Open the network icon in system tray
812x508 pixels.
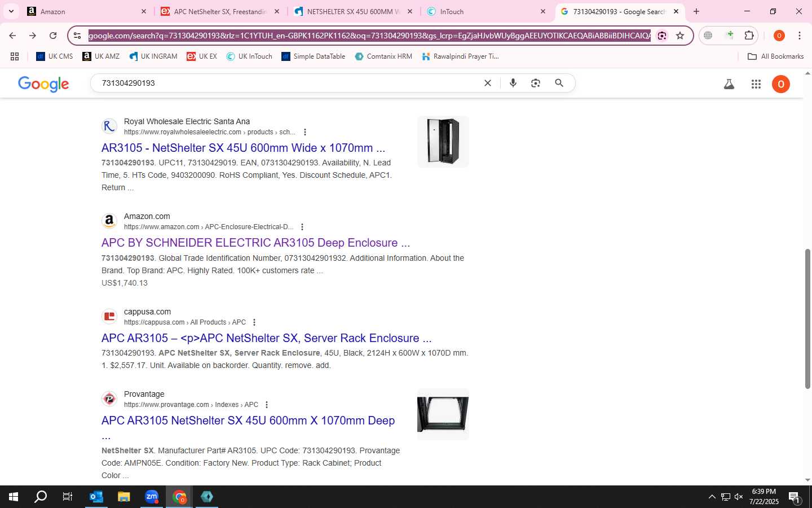[x=726, y=497]
